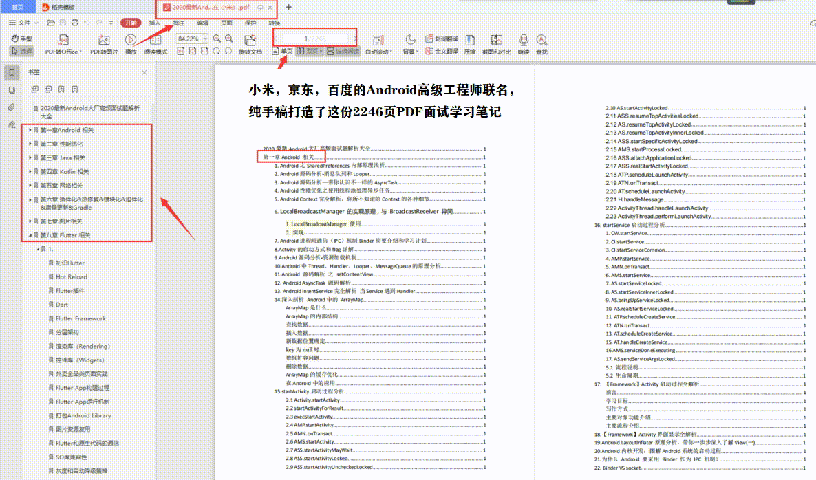Screen dimensions: 816x480
Task: Enable single page view
Action: pos(283,51)
